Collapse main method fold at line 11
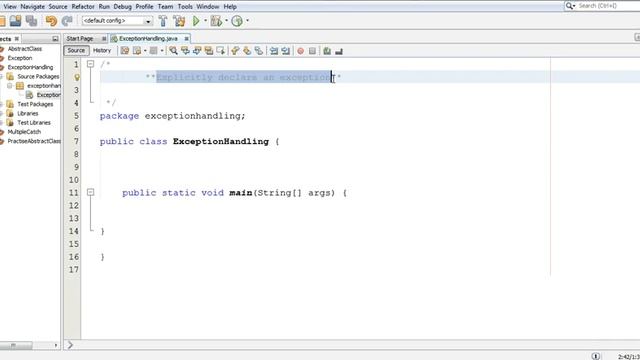 pos(91,192)
